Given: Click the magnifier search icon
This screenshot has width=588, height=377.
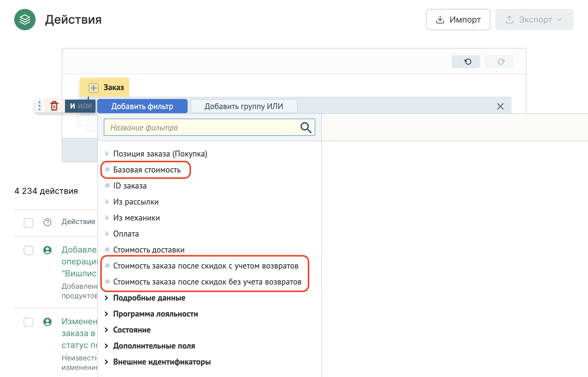Looking at the screenshot, I should (x=306, y=127).
